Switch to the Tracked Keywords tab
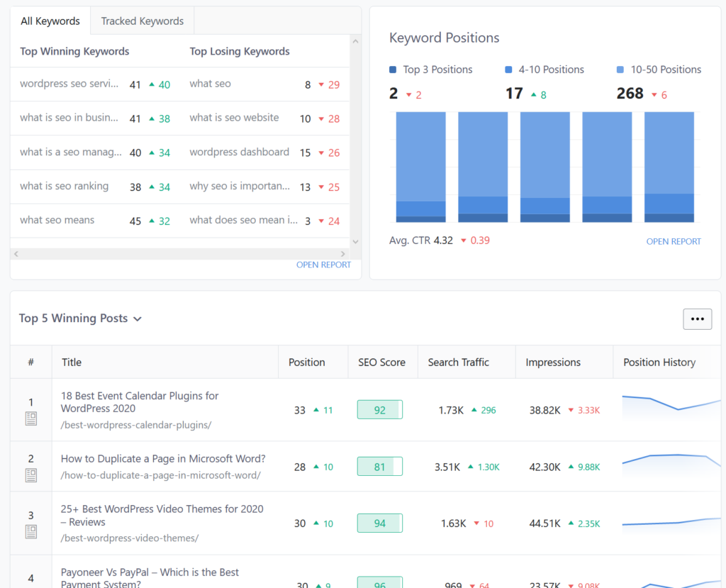726x588 pixels. coord(142,21)
